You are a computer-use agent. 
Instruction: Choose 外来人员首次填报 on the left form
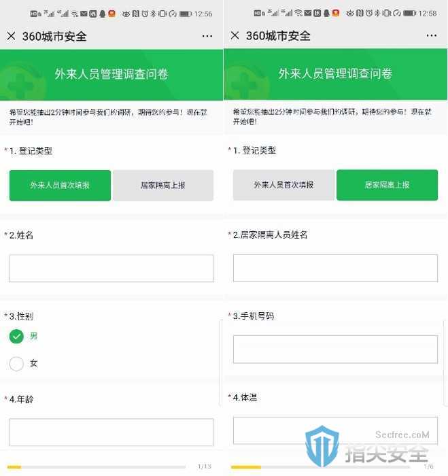click(x=60, y=186)
